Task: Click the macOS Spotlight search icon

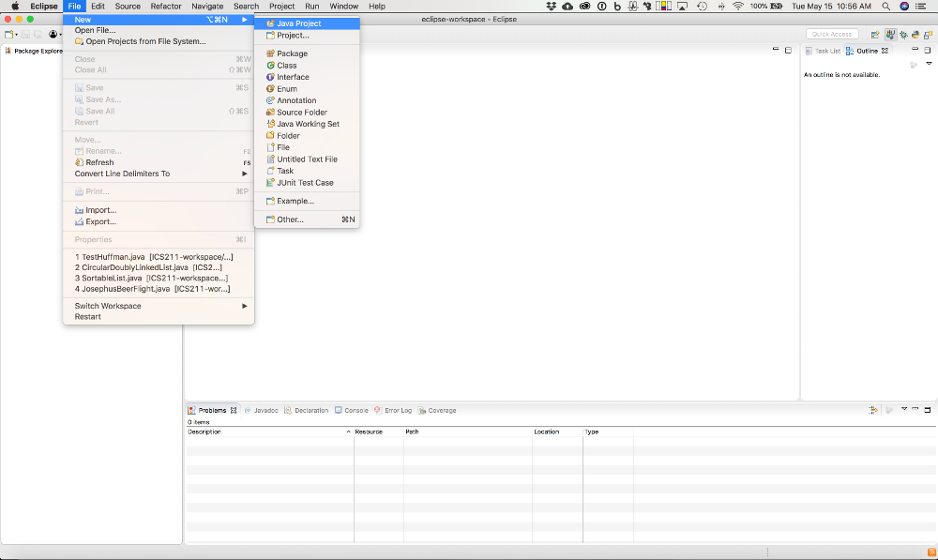Action: click(886, 6)
